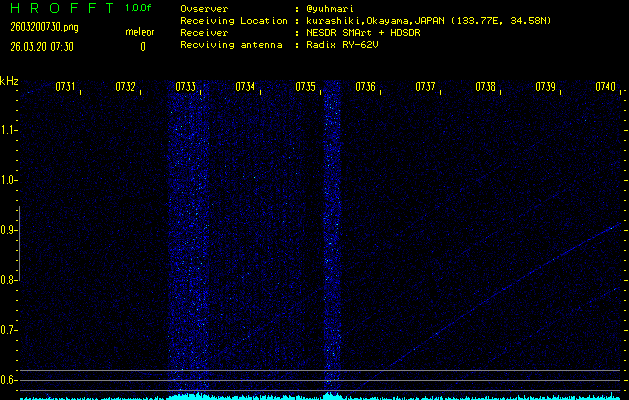Click the Radix RY-62V antenna text
The image size is (629, 400).
pos(343,45)
